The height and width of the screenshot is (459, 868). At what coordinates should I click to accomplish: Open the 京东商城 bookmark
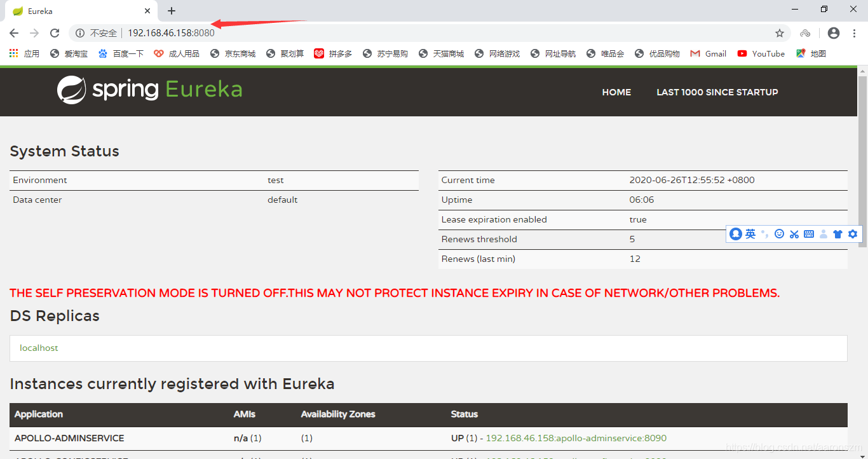(x=233, y=54)
